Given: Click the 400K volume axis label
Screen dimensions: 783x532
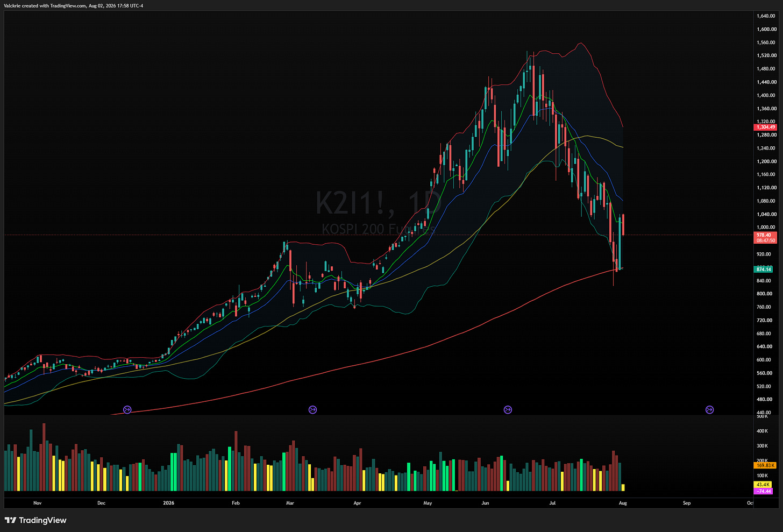Looking at the screenshot, I should click(x=762, y=431).
